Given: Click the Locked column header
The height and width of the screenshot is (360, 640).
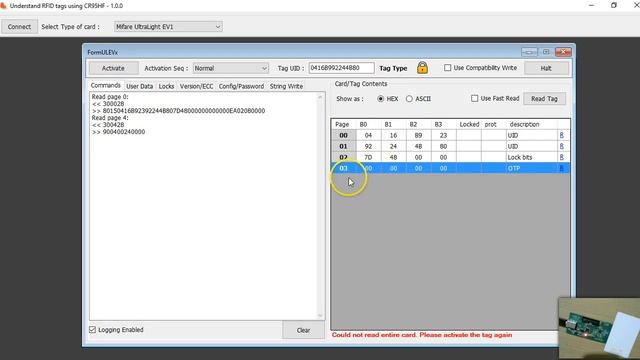Looking at the screenshot, I should [x=469, y=124].
